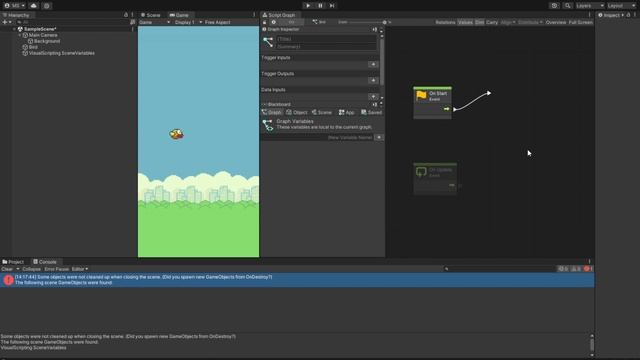Toggle Values in graph toolbar
Image resolution: width=640 pixels, height=360 pixels.
point(465,22)
